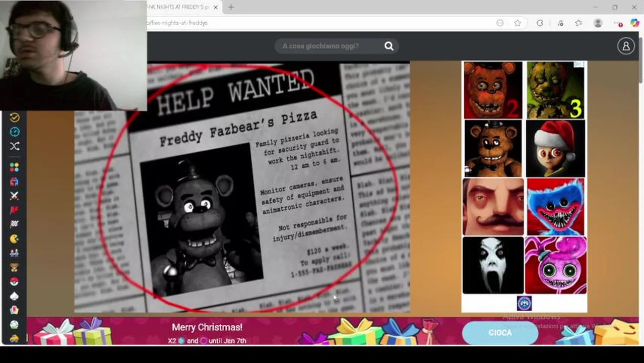Open the favorites list star-lines icon

pyautogui.click(x=578, y=23)
